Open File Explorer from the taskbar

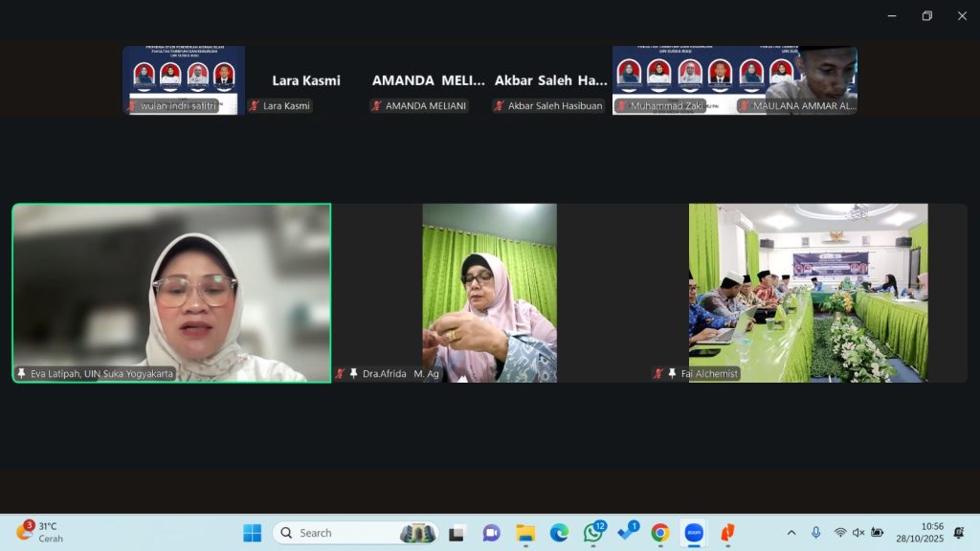(525, 533)
